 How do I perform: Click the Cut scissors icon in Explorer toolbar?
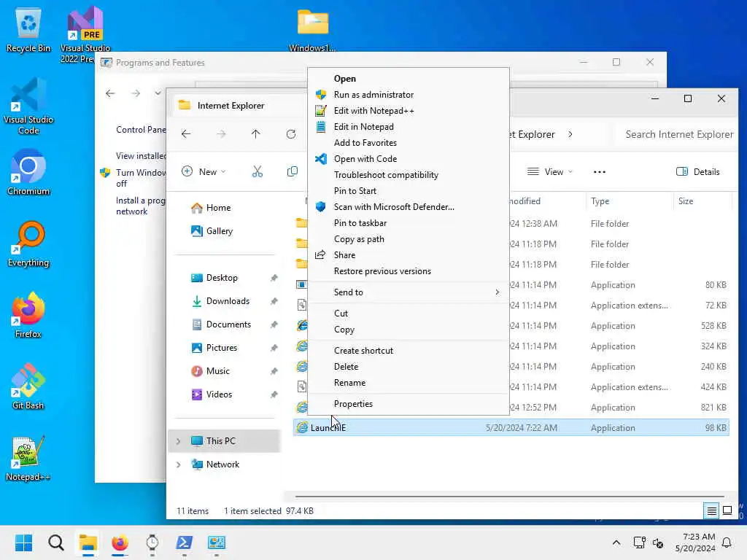pos(258,172)
